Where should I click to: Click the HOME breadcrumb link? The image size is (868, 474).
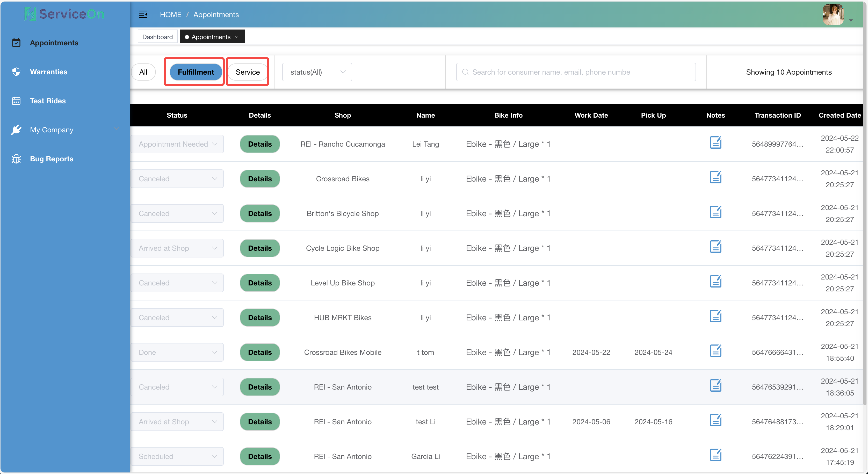coord(170,15)
